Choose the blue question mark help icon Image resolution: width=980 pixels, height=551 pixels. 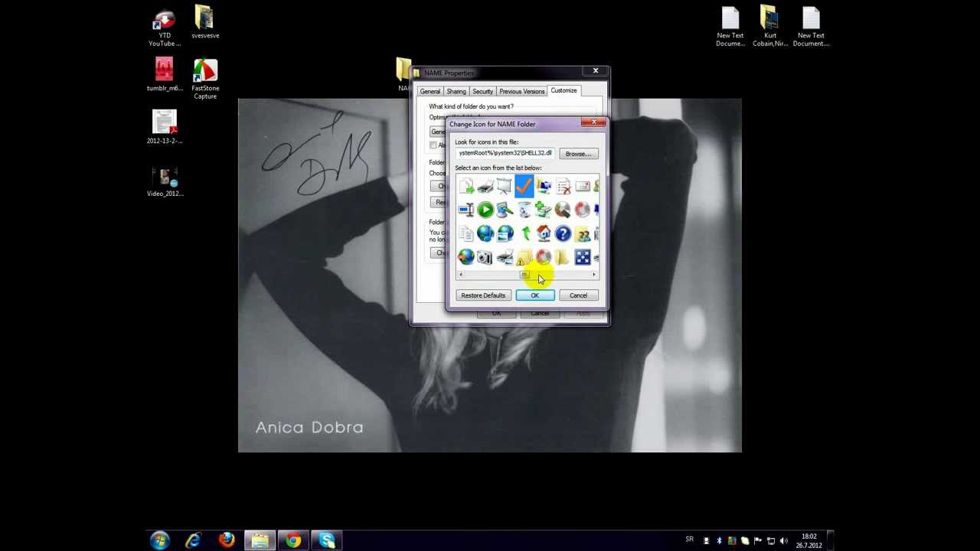coord(563,233)
